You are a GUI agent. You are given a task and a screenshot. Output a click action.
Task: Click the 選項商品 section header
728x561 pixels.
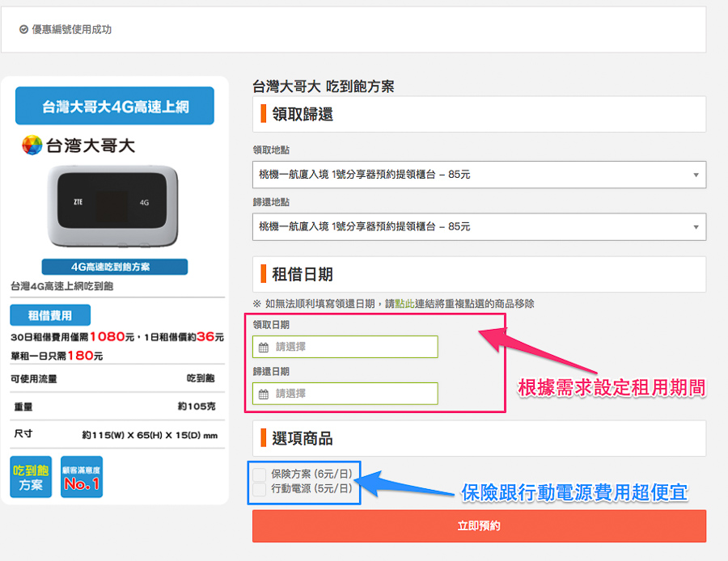click(479, 438)
